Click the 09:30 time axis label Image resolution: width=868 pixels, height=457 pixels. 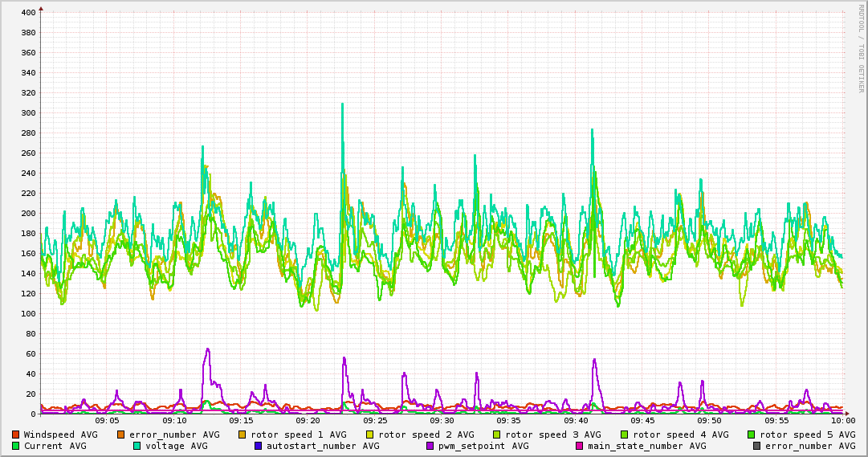442,421
